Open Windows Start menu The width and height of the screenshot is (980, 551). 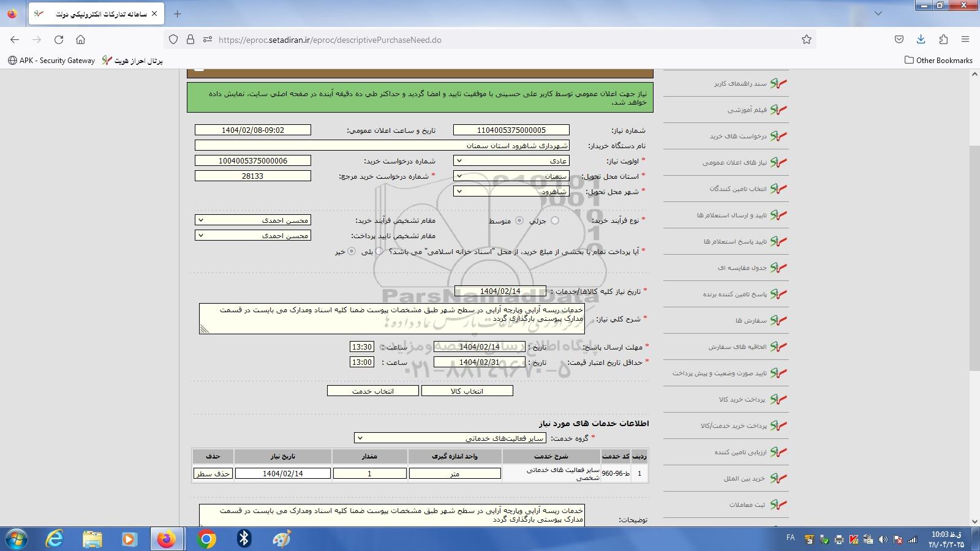[16, 539]
